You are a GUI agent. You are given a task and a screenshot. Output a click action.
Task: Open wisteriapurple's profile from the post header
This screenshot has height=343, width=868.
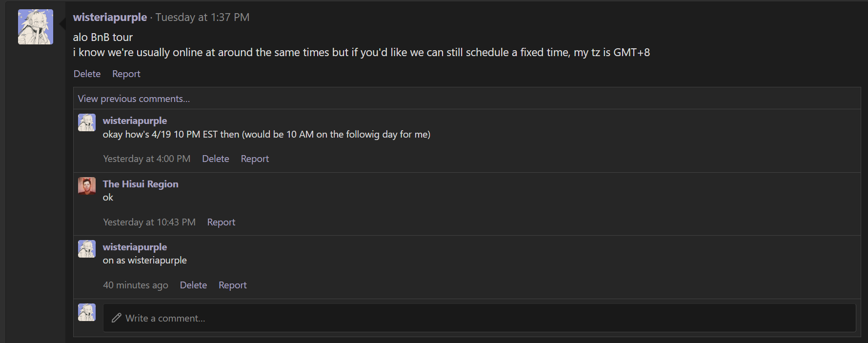pyautogui.click(x=110, y=17)
